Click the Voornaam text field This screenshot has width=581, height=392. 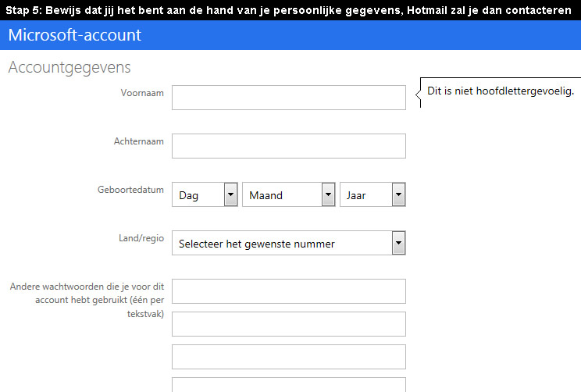[289, 98]
